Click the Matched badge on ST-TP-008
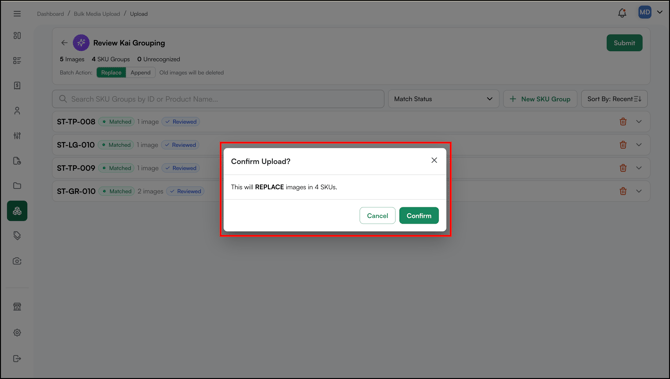Viewport: 670px width, 379px height. (x=117, y=122)
